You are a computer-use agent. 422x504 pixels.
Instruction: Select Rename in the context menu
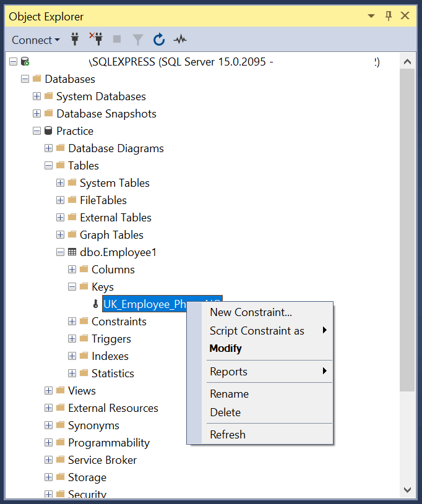(228, 393)
